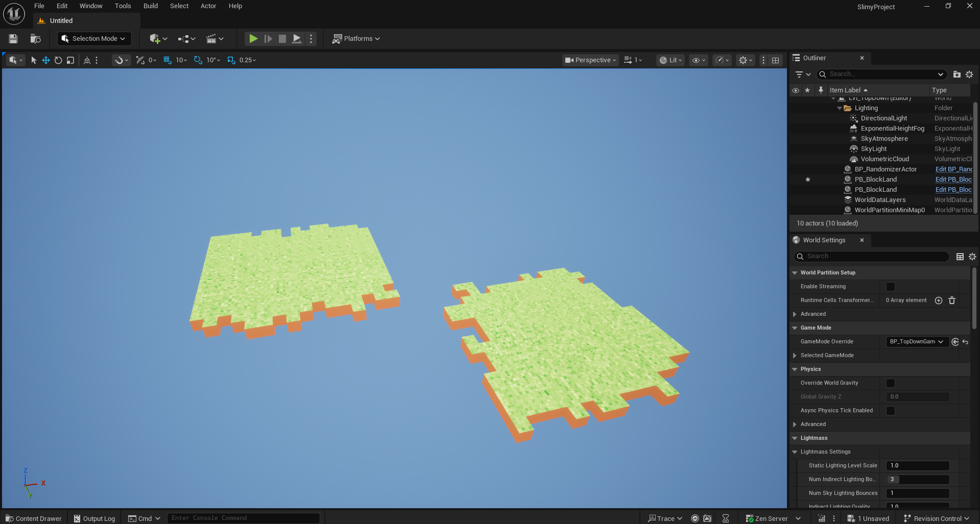Select the Rotate tool

58,60
